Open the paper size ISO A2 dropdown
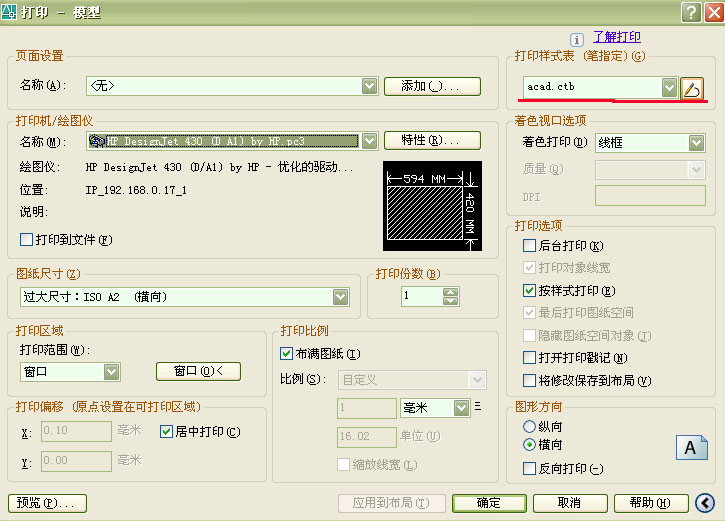 tap(340, 297)
